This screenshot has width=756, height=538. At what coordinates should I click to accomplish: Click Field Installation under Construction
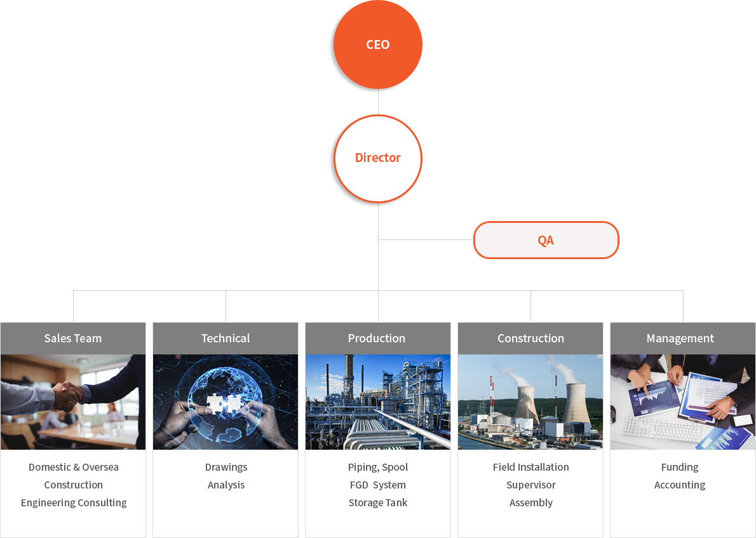530,467
